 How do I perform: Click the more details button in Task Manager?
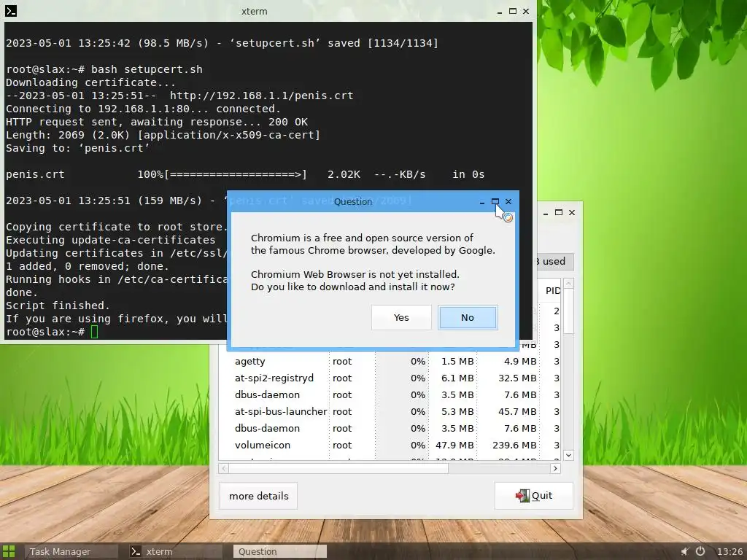258,496
